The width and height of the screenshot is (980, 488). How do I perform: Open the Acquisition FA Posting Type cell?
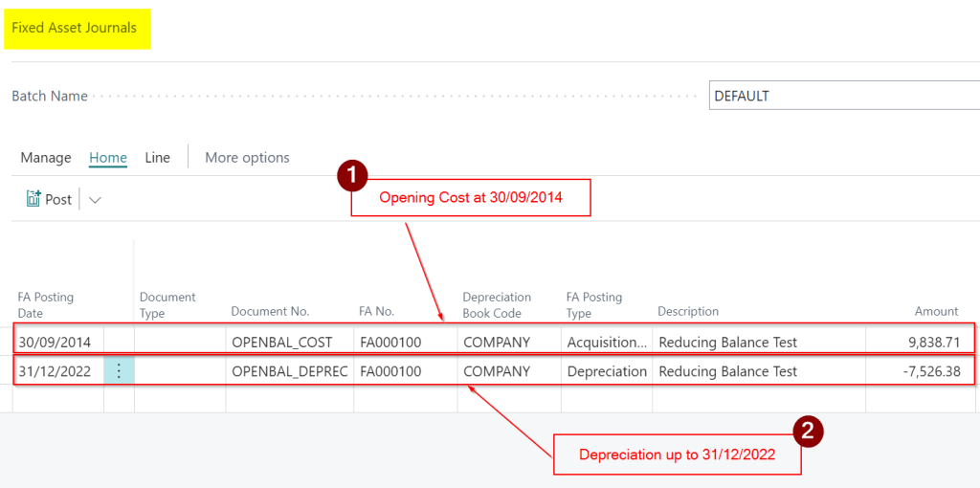pos(606,342)
